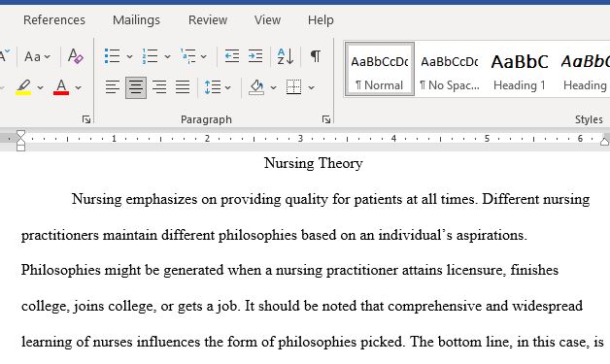
Task: Open the Shading color dropdown arrow
Action: [274, 88]
